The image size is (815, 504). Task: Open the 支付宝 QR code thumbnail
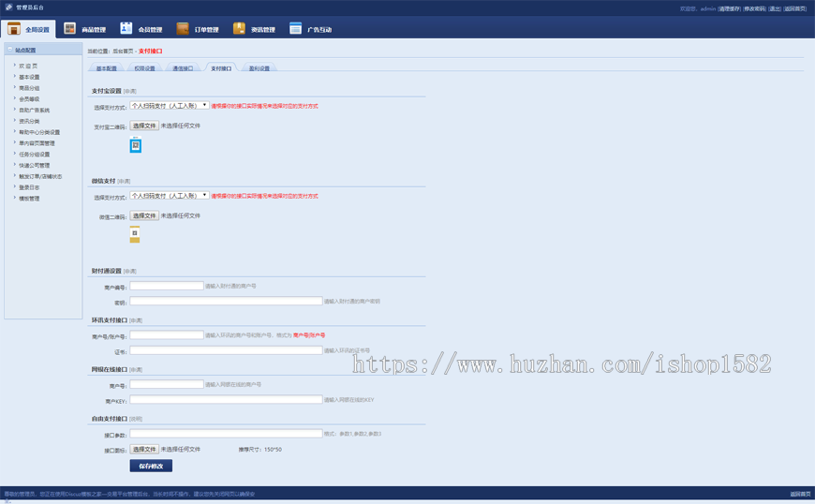(136, 144)
